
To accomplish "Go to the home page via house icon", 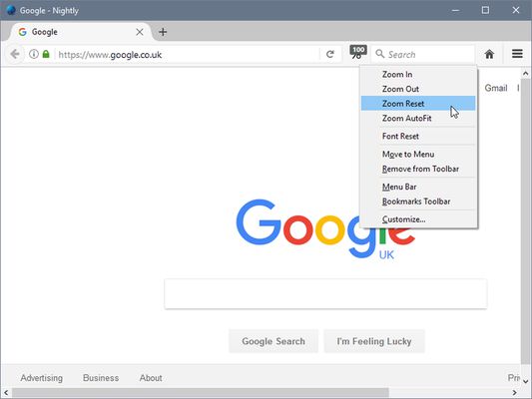I will (x=489, y=54).
